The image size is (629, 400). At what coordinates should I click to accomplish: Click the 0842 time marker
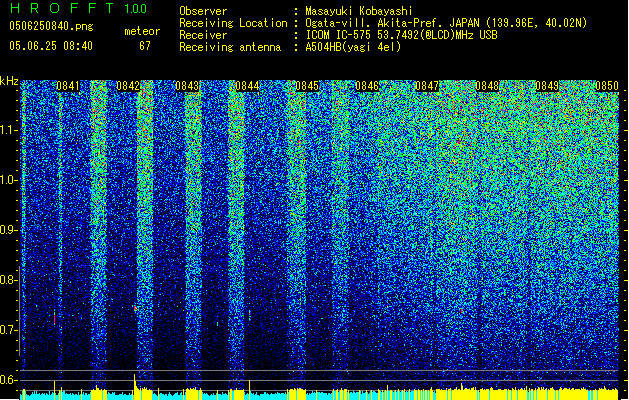pyautogui.click(x=128, y=87)
